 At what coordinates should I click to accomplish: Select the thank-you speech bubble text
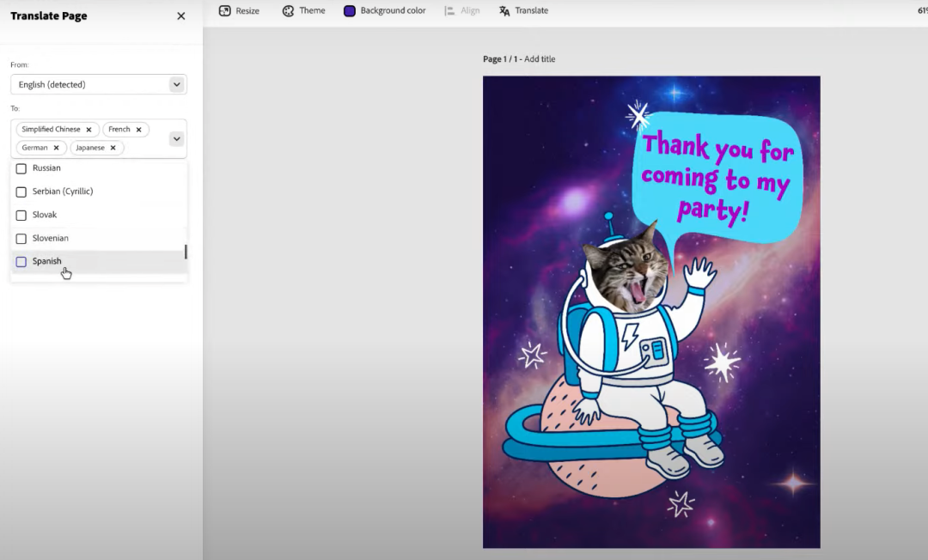point(717,178)
